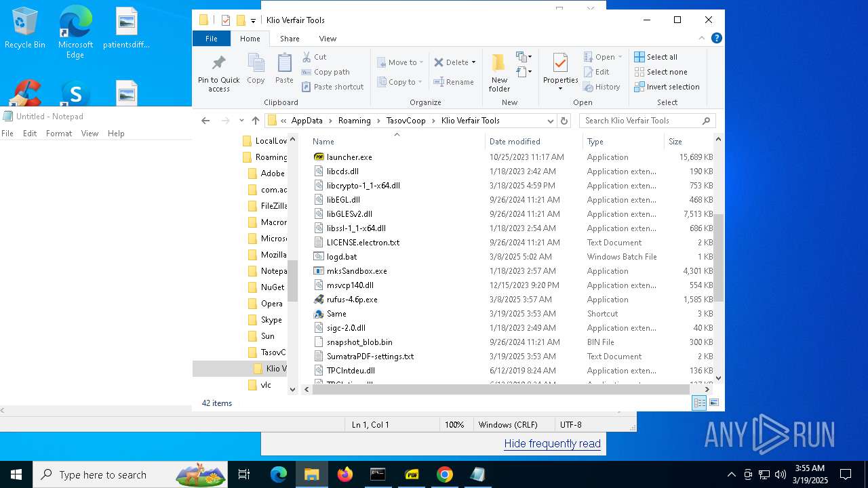Open Notepad Format menu
868x488 pixels.
[59, 134]
